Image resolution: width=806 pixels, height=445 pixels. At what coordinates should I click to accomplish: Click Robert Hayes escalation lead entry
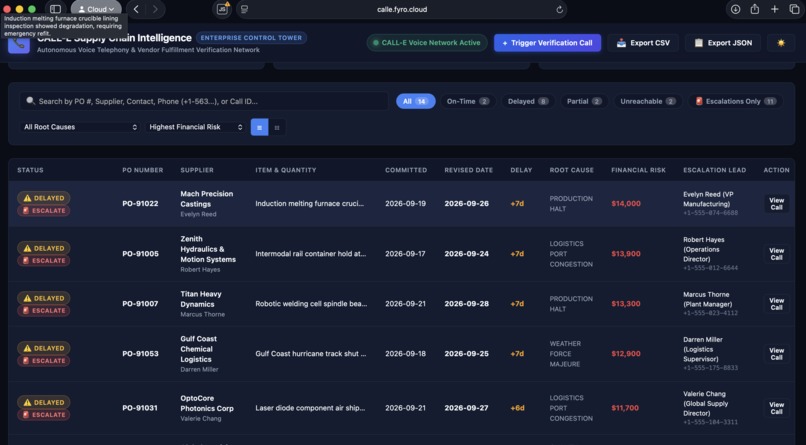point(710,254)
